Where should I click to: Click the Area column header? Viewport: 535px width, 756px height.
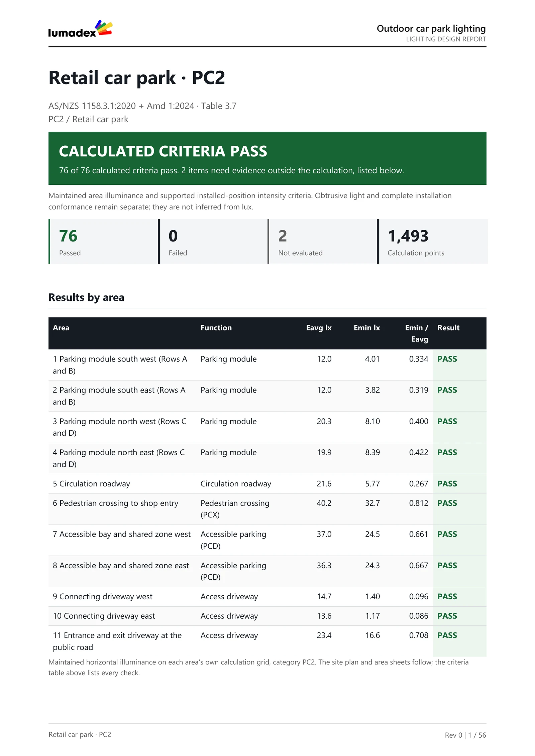click(x=61, y=328)
